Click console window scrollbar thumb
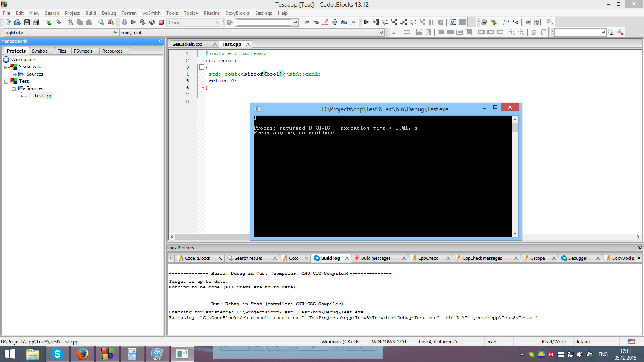 tap(515, 127)
